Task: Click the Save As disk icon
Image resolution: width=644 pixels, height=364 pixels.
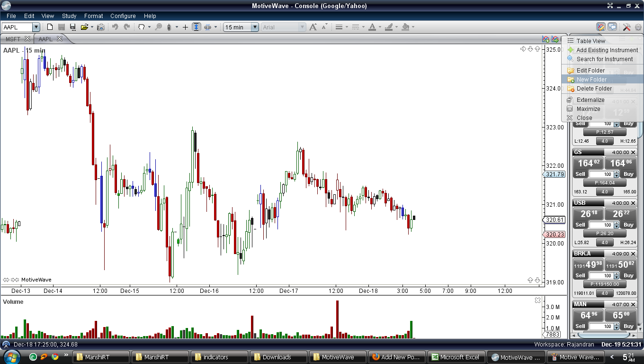Action: point(73,27)
